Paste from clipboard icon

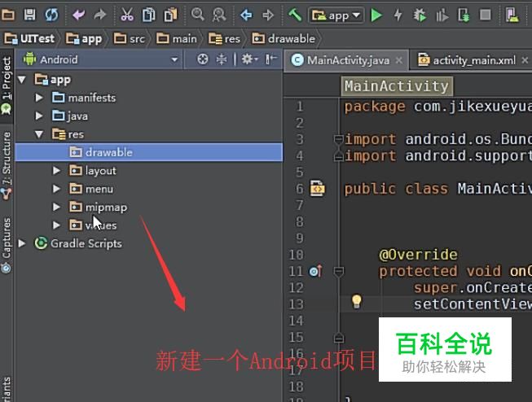point(170,15)
